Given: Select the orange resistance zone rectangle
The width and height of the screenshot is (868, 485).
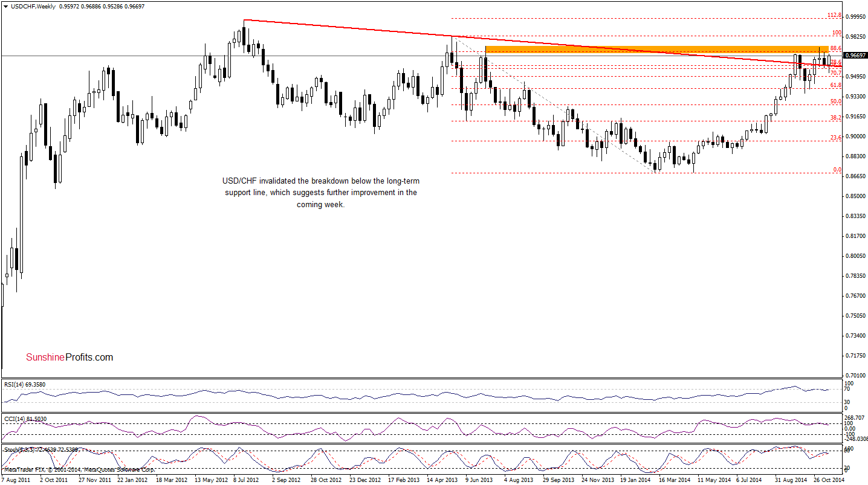Looking at the screenshot, I should point(657,49).
